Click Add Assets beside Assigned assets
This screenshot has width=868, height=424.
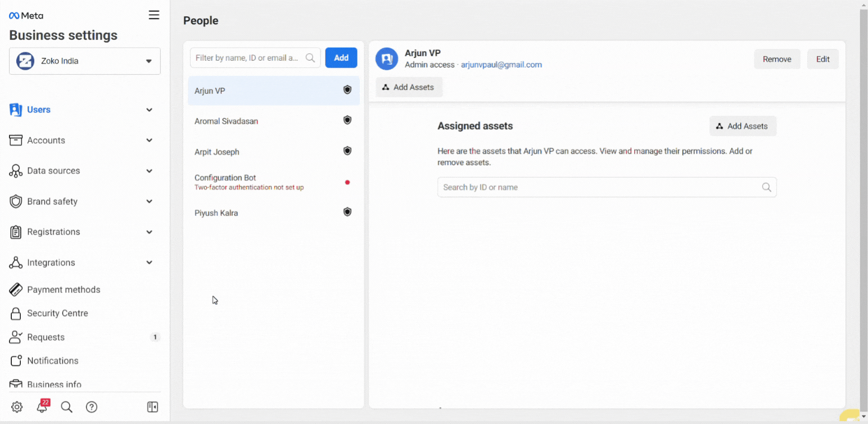(x=743, y=126)
